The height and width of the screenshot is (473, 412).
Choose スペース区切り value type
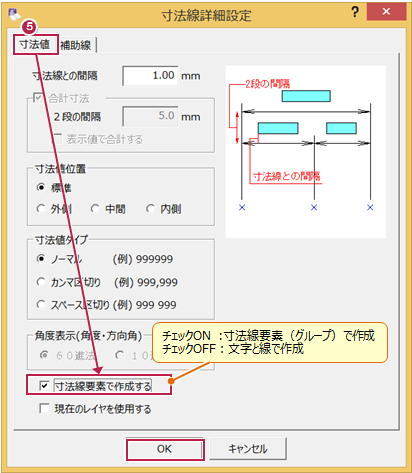[41, 304]
